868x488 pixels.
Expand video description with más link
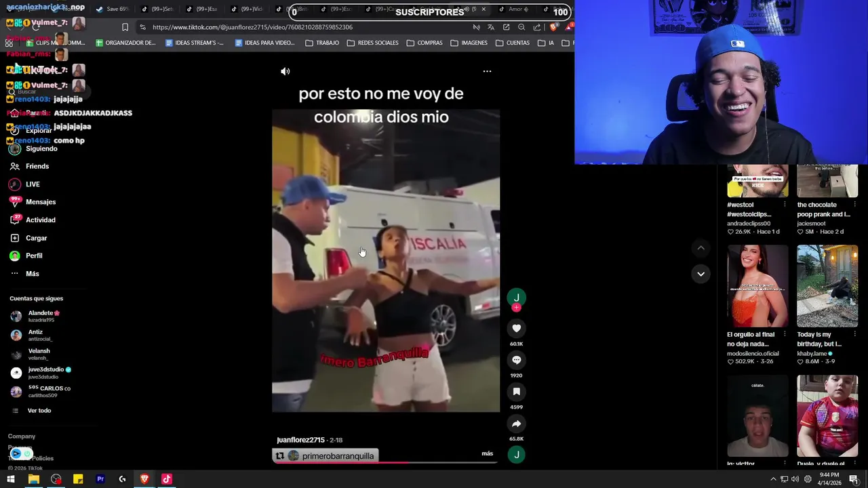(487, 453)
